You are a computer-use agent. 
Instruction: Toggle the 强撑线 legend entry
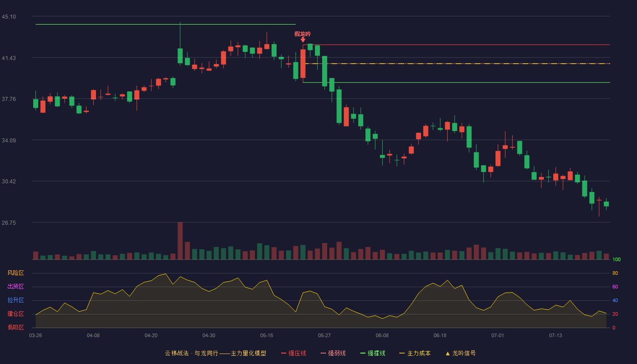(373, 353)
